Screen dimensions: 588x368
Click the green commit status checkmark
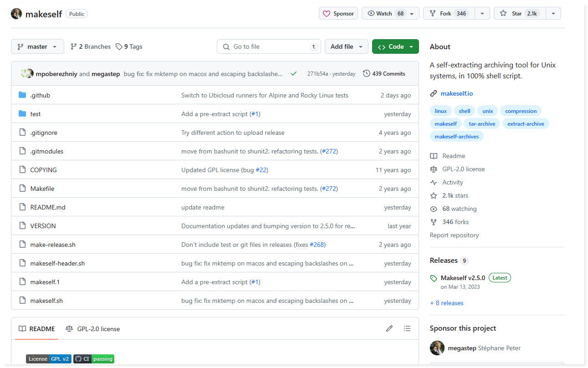(294, 74)
